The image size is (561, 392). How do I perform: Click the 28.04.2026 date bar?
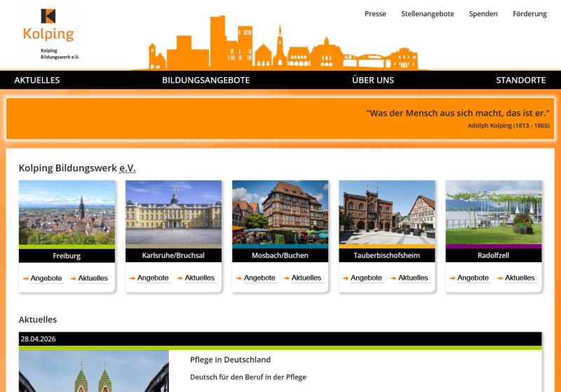click(280, 339)
